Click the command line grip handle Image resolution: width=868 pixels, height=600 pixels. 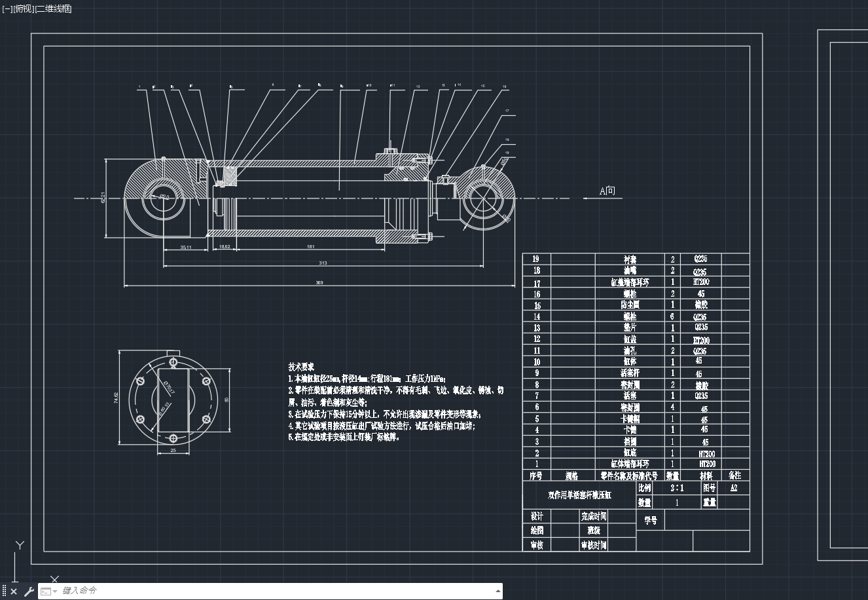(x=5, y=591)
